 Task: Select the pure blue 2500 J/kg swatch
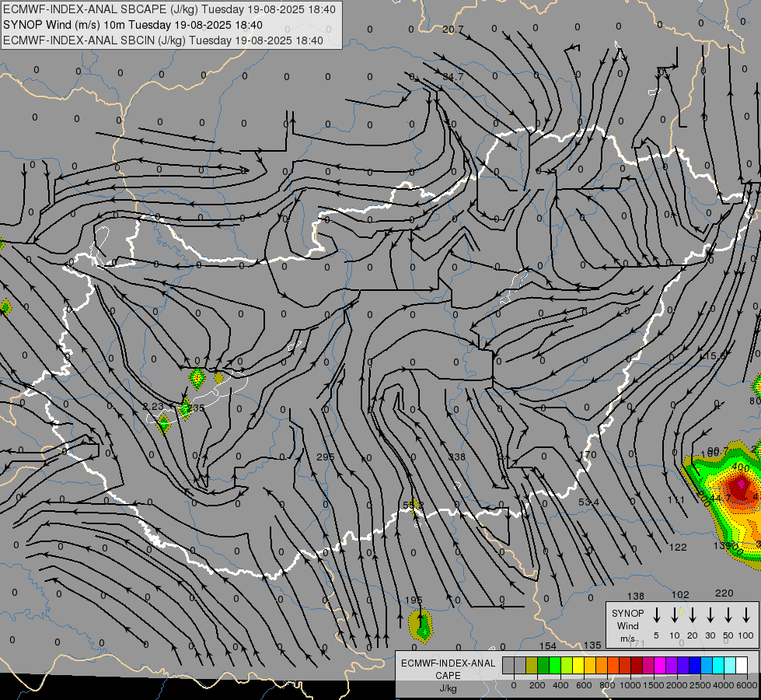click(695, 666)
